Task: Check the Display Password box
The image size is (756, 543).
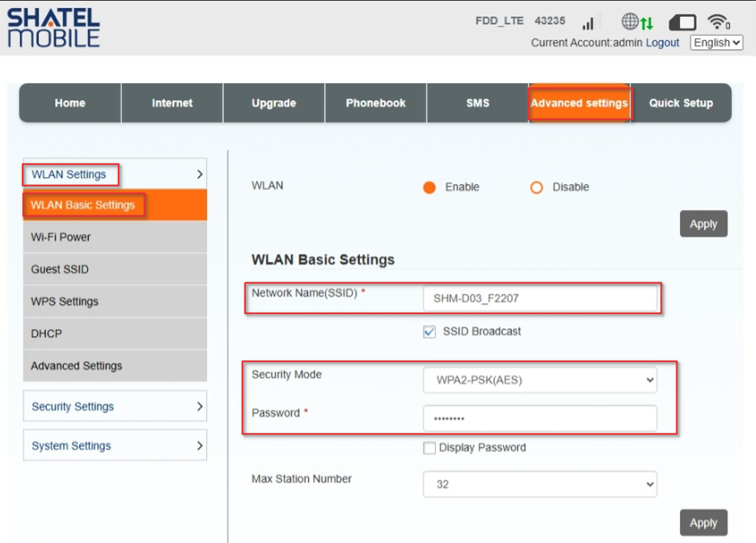Action: (429, 448)
